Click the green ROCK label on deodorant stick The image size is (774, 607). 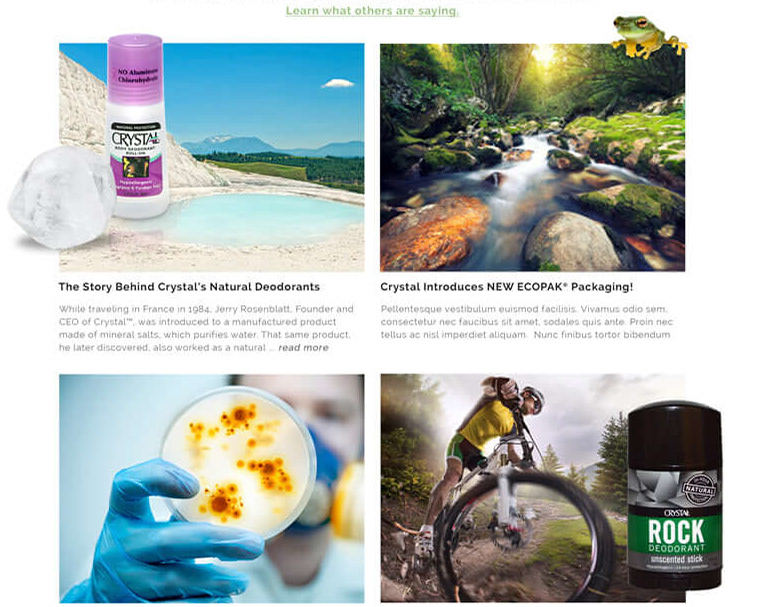[x=675, y=535]
